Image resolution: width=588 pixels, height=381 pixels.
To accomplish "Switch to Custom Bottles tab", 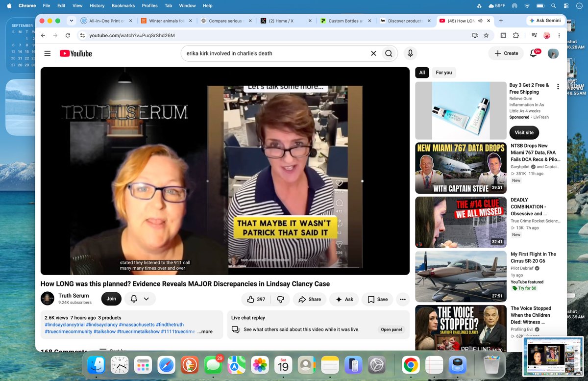I will 345,21.
